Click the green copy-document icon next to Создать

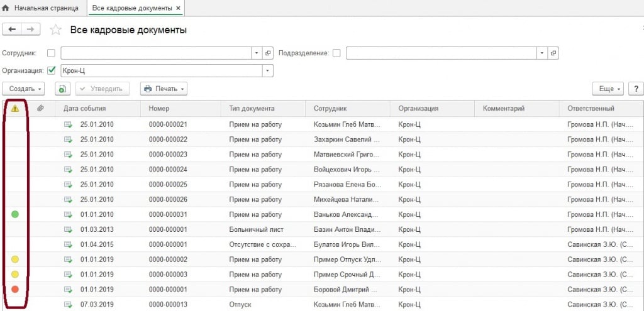[x=62, y=89]
